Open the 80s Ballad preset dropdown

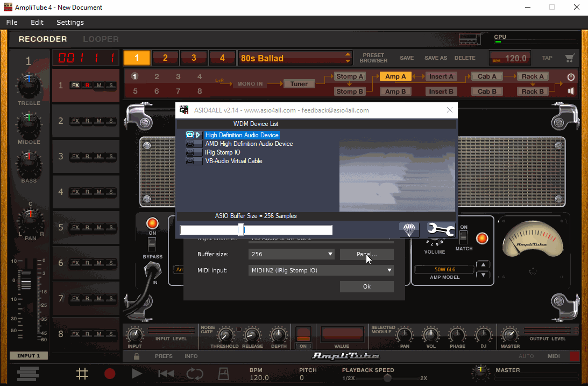(348, 58)
